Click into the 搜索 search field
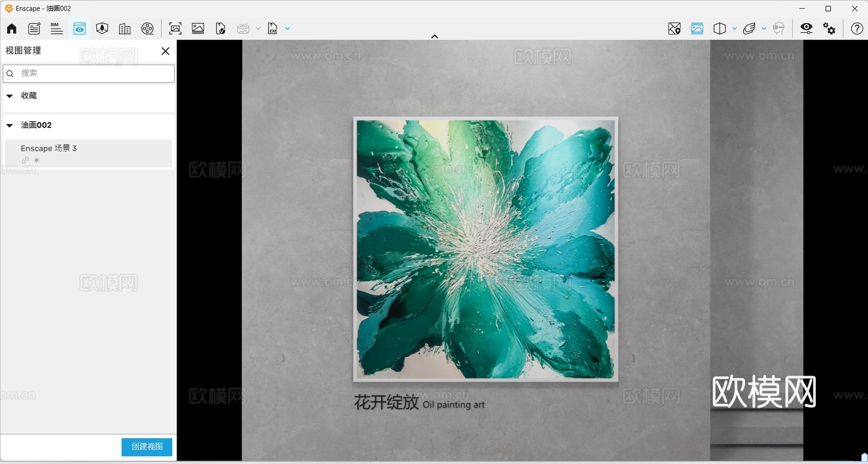Viewport: 868px width, 464px height. point(89,73)
